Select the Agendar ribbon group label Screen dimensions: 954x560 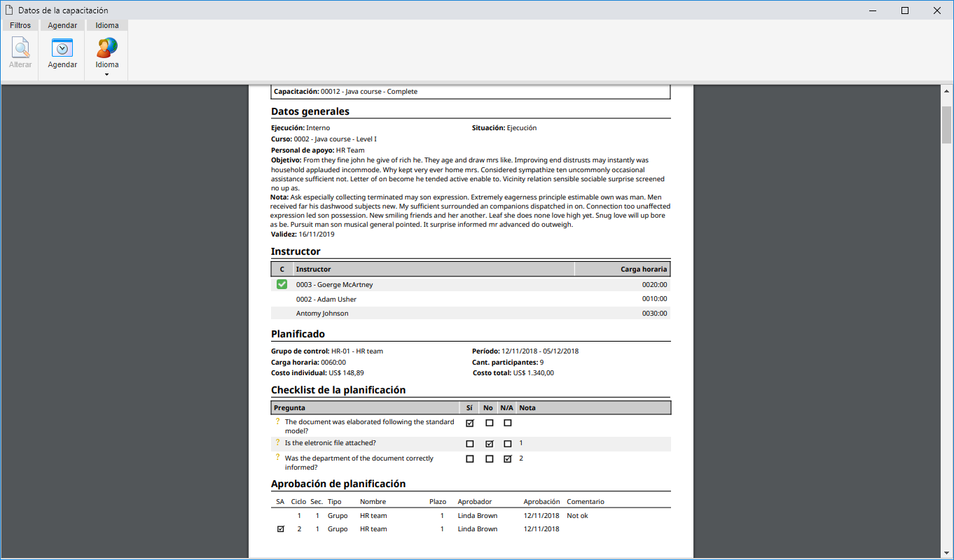click(62, 25)
